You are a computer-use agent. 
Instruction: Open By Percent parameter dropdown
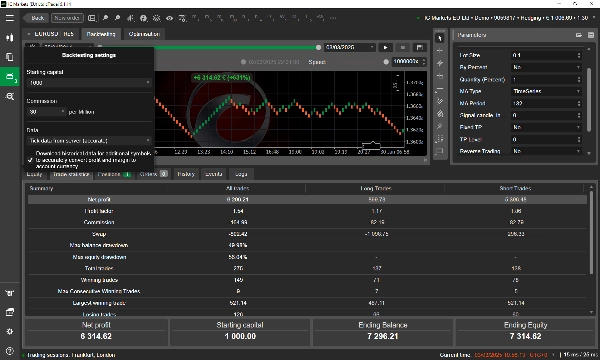[546, 67]
